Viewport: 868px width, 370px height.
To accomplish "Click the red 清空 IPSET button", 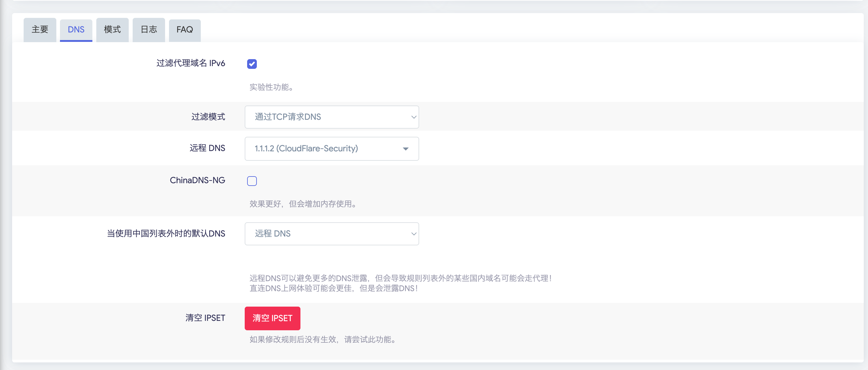I will click(x=272, y=318).
